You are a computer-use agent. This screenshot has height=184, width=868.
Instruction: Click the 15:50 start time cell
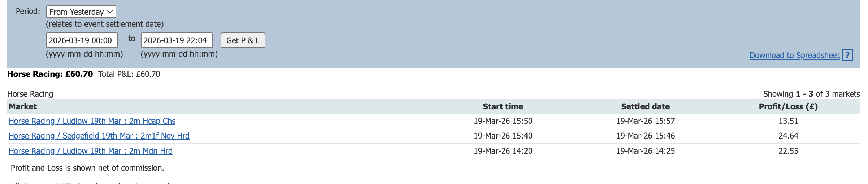[x=503, y=121]
